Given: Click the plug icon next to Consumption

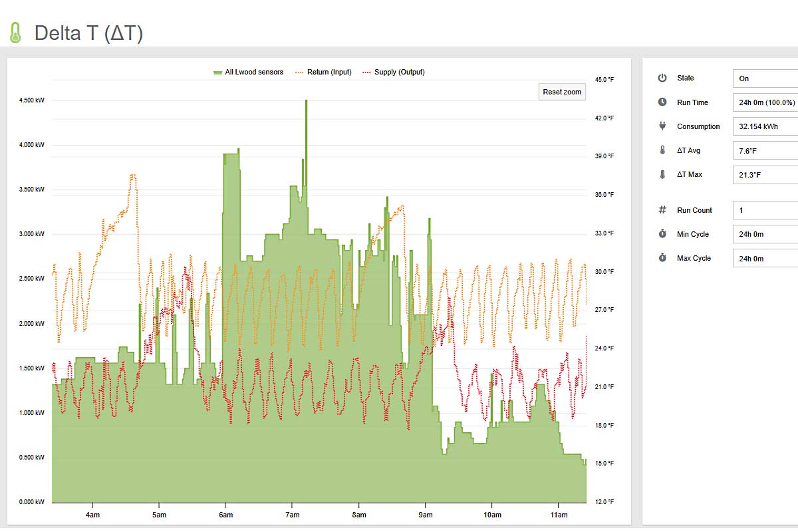Looking at the screenshot, I should coord(662,126).
